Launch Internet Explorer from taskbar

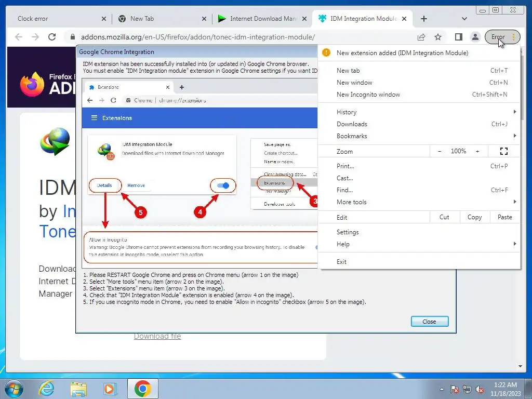click(x=46, y=389)
